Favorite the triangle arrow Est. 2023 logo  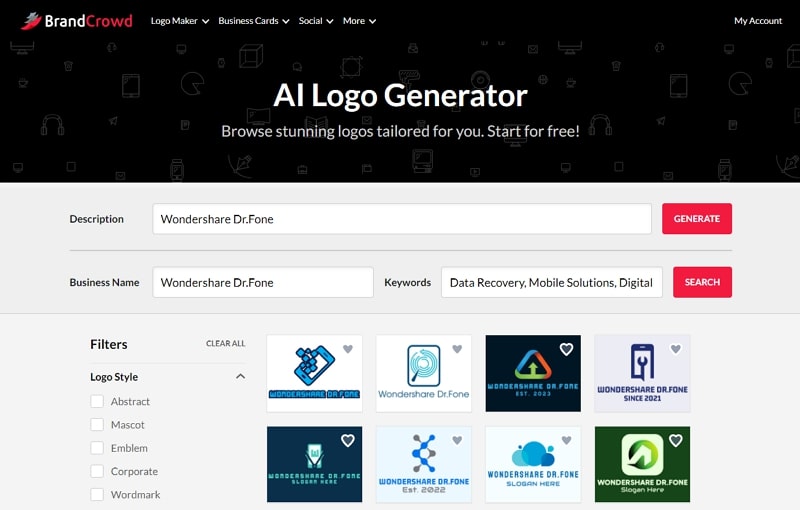(x=566, y=349)
